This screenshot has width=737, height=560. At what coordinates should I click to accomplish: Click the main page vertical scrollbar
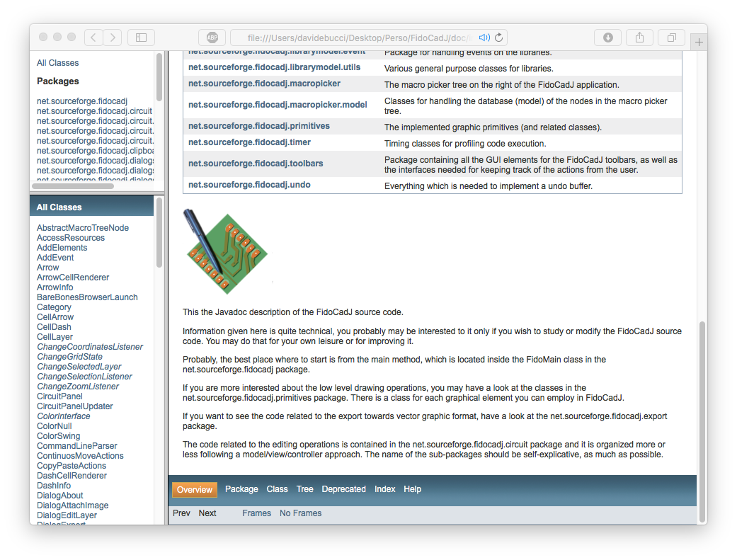coord(702,421)
